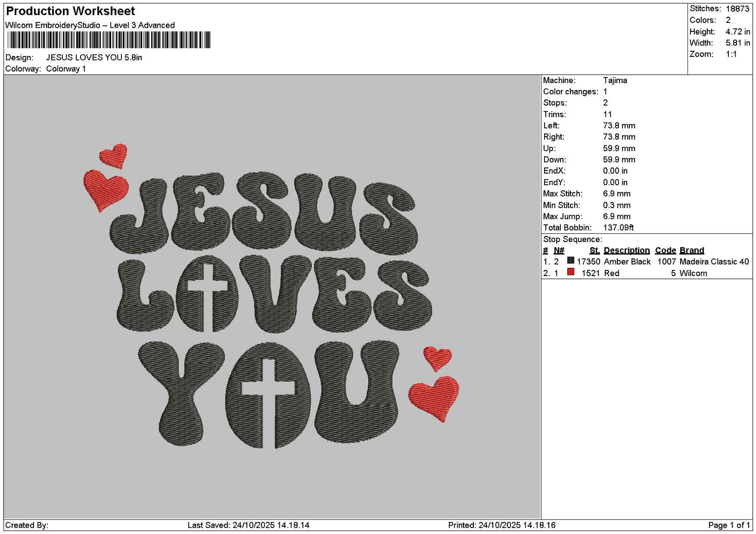Click the Max Stitch value 6.9 mm
The image size is (756, 534).
(x=617, y=194)
